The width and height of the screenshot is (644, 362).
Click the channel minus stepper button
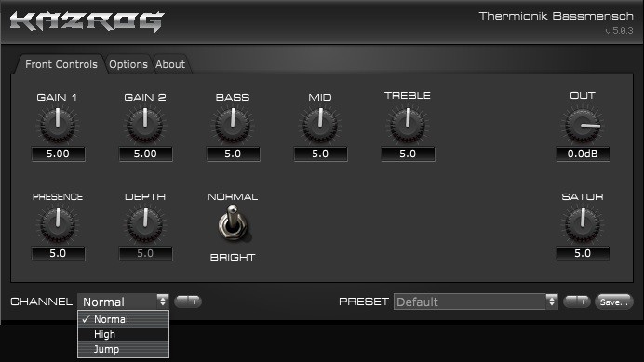tap(182, 302)
